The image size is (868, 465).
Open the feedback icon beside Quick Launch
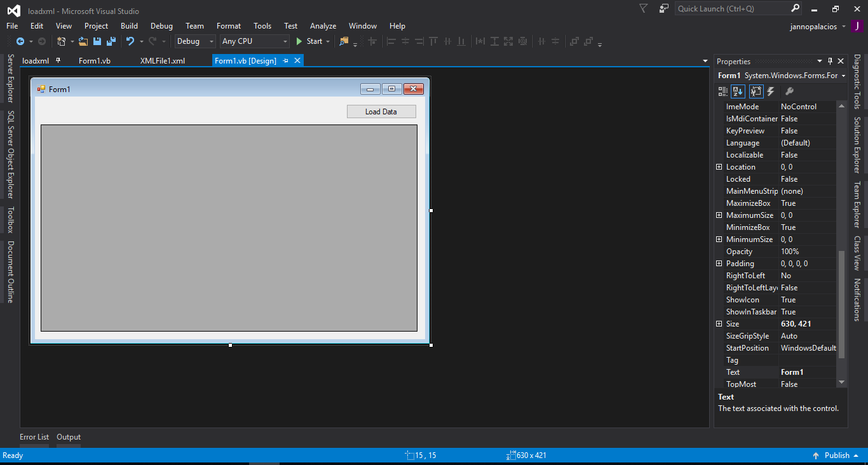point(664,8)
